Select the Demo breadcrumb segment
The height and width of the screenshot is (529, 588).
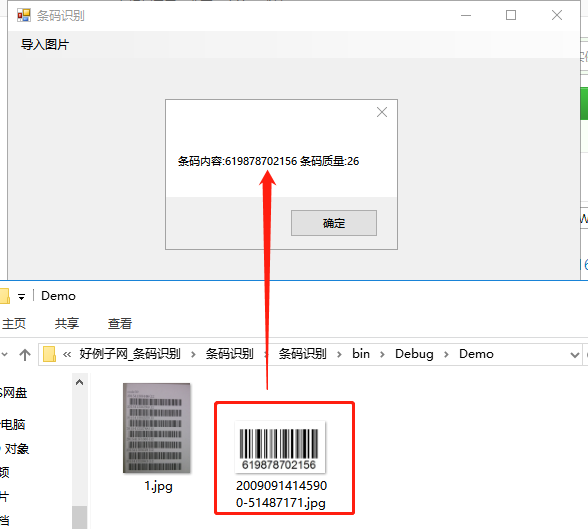pyautogui.click(x=476, y=354)
